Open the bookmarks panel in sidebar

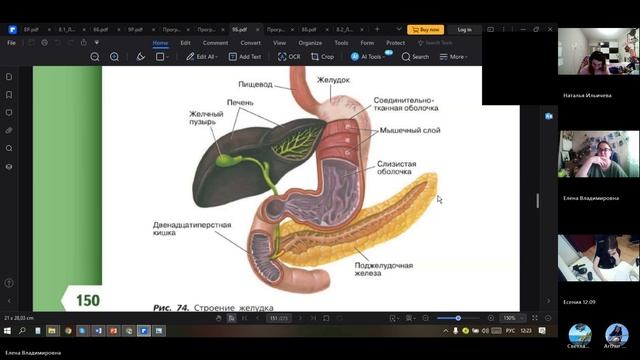[x=9, y=95]
